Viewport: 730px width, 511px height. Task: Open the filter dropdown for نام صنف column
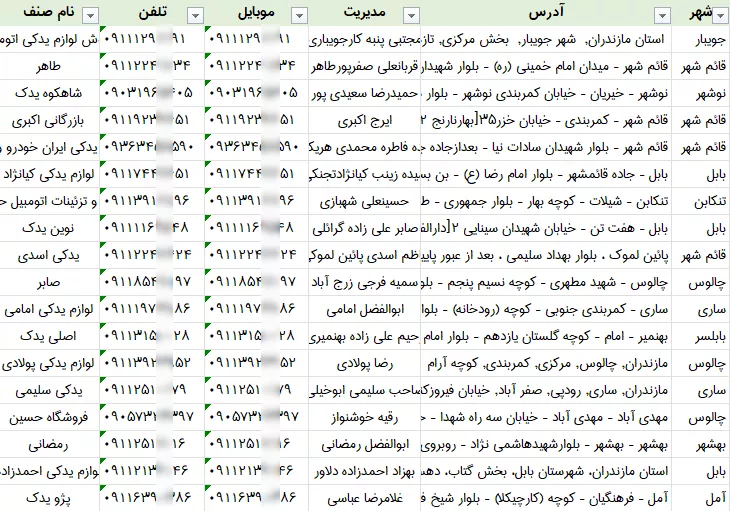90,16
